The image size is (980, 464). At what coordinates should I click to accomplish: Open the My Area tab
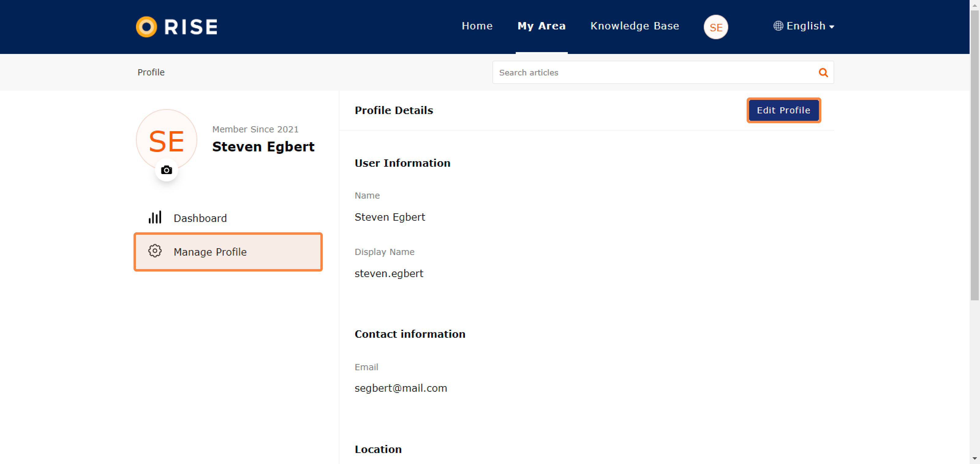541,26
